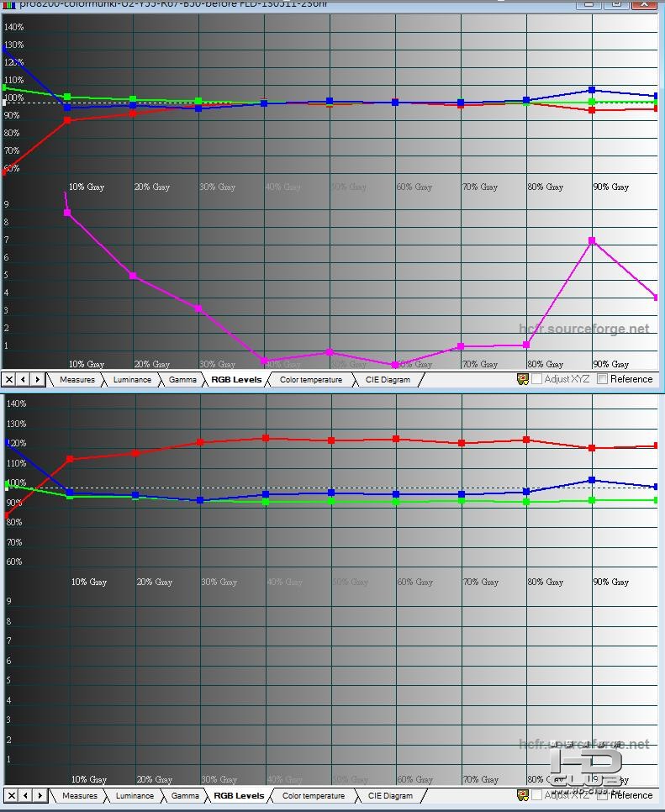Screen dimensions: 665x812
Task: Tick the Reference checkbox in upper window
Action: 602,379
